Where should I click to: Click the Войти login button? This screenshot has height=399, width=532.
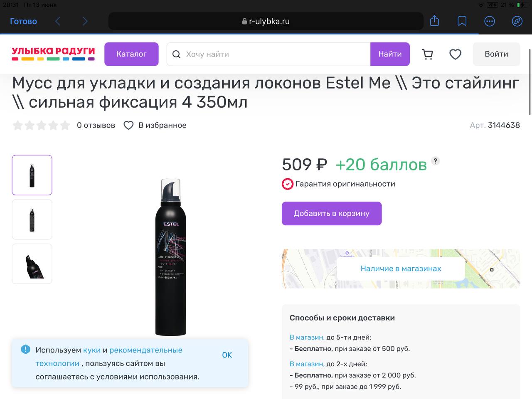click(x=496, y=54)
